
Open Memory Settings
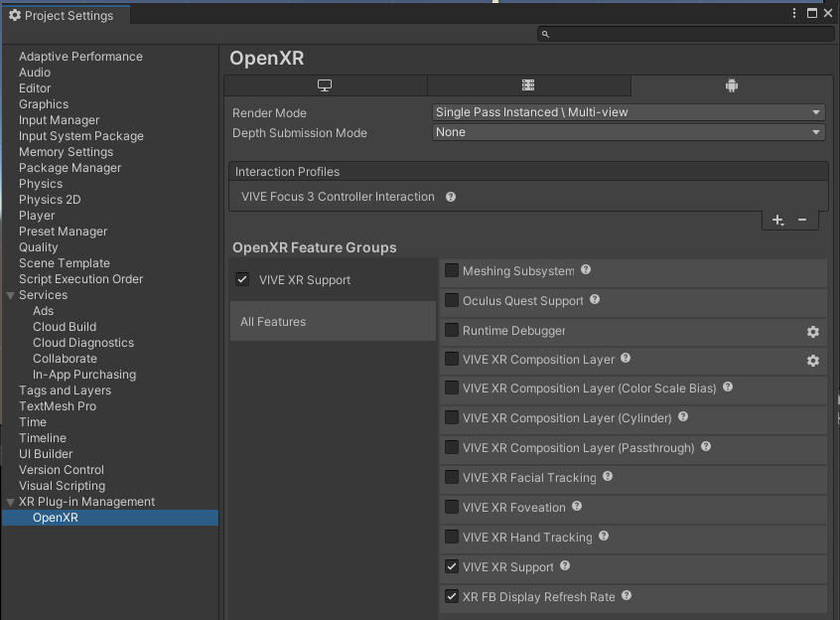click(67, 152)
